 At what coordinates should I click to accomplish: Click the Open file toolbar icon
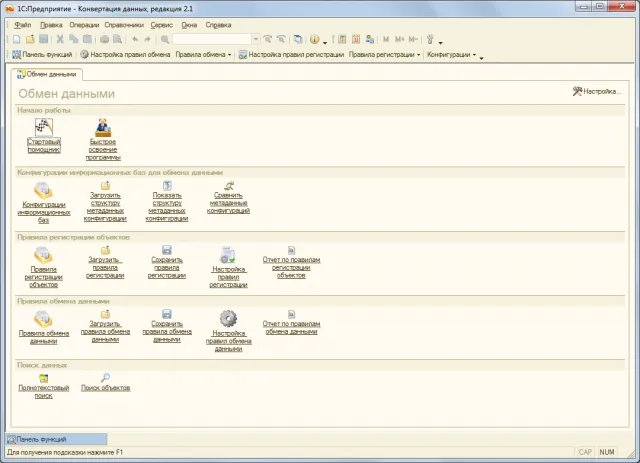pos(30,39)
